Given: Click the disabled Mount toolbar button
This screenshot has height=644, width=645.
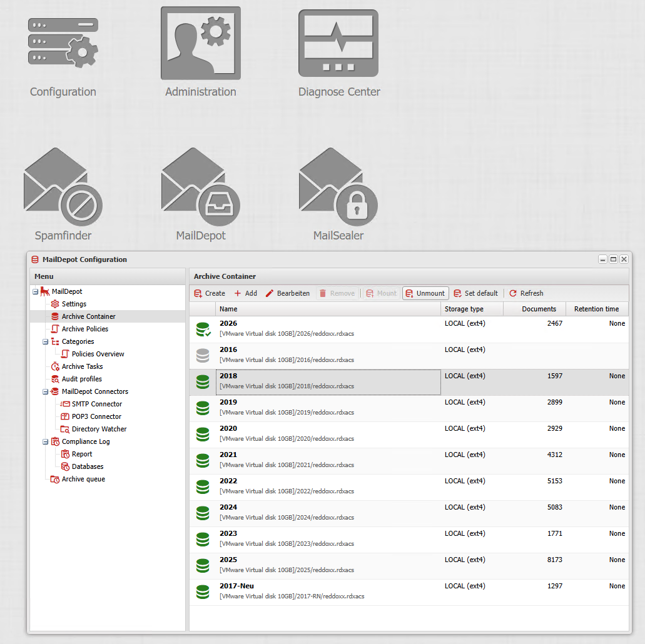Looking at the screenshot, I should click(382, 293).
